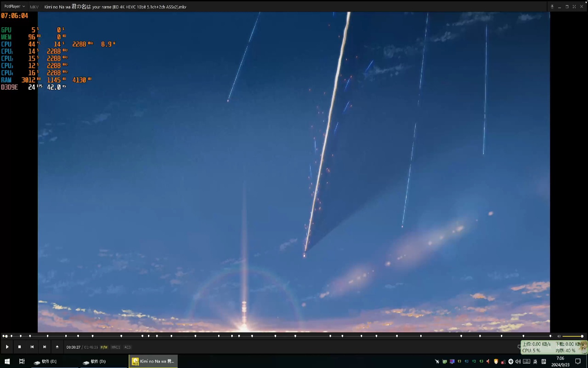The image size is (588, 368).
Task: Click the security shield tray icon
Action: 496,362
